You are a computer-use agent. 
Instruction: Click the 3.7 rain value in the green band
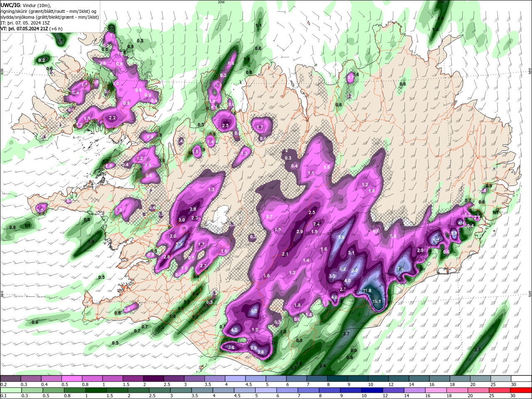coord(346,334)
